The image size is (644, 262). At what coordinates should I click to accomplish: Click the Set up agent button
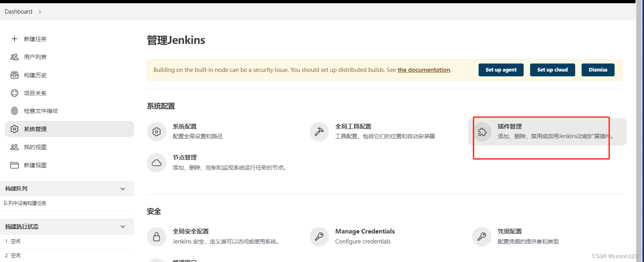pos(501,70)
